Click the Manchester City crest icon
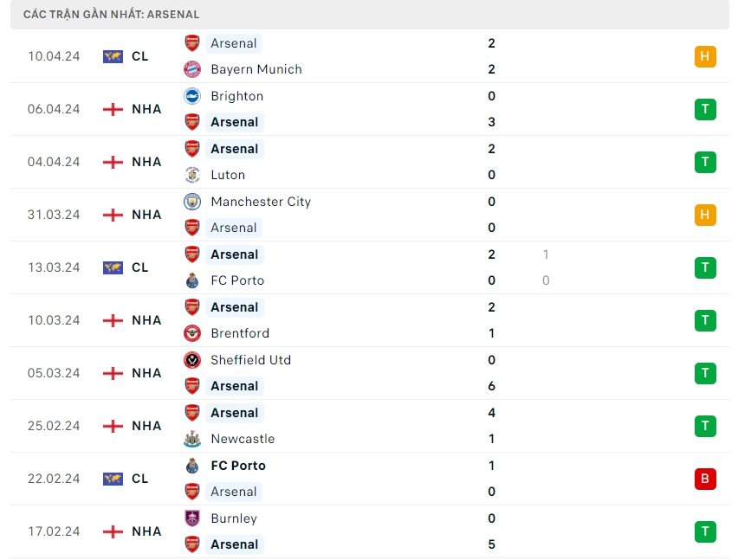Image resolution: width=738 pixels, height=560 pixels. (192, 202)
